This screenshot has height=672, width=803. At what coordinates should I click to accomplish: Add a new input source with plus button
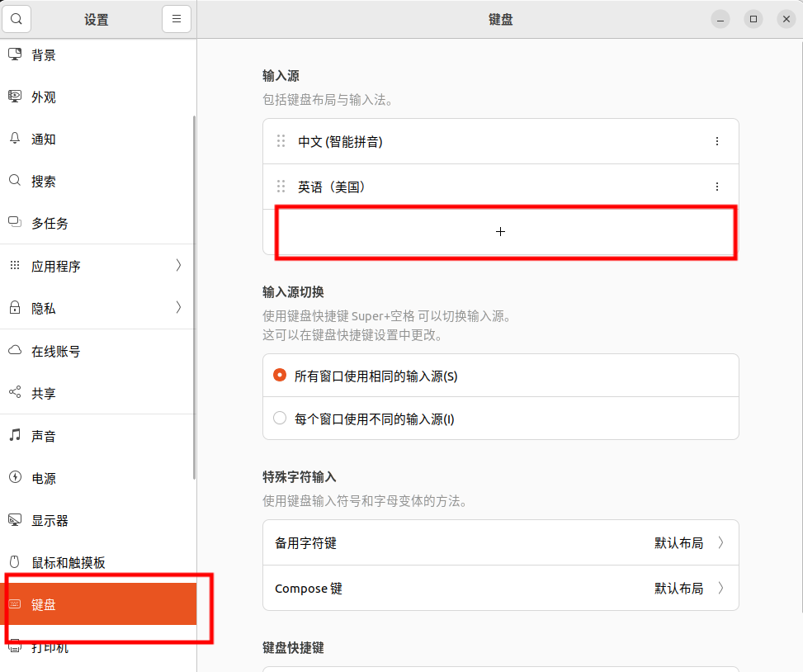pos(501,231)
